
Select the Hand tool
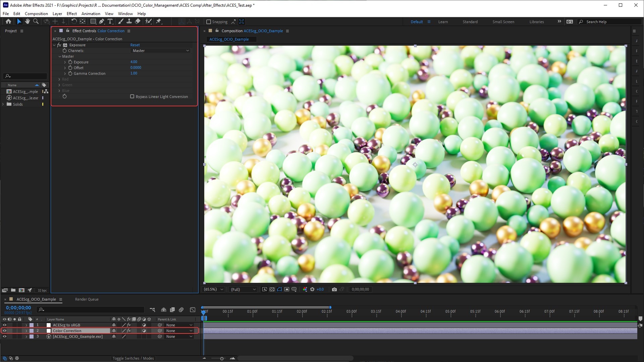point(27,21)
